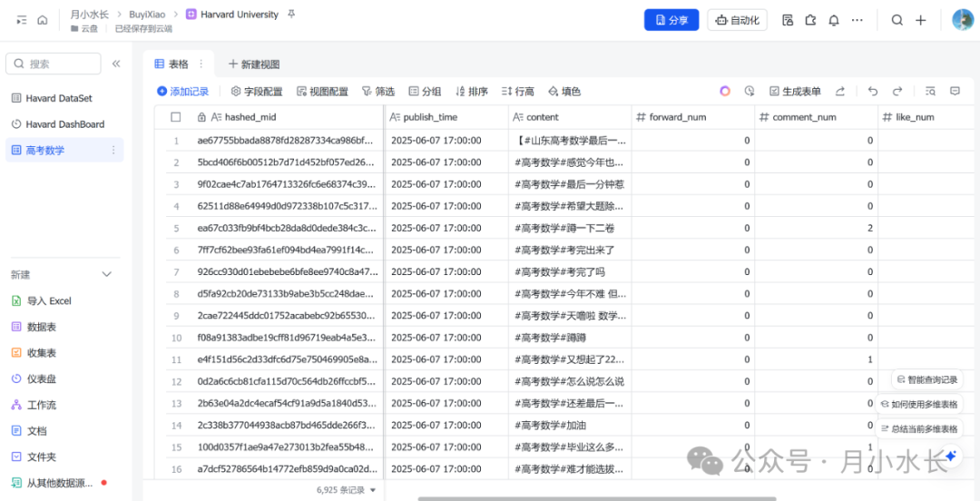The image size is (980, 501).
Task: Open the 填色 fill color tool
Action: coord(564,92)
